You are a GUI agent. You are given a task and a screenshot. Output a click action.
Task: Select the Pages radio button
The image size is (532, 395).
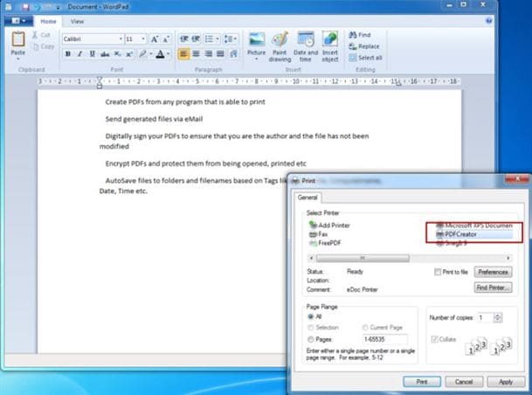(310, 339)
